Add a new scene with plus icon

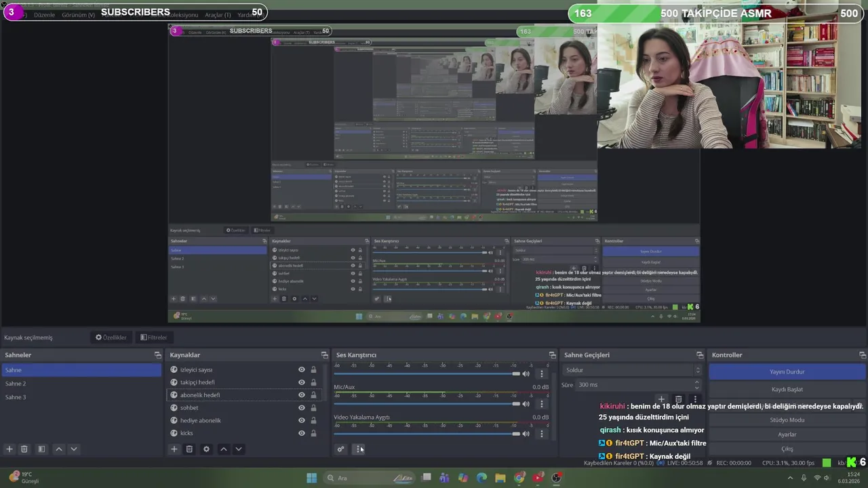9,449
